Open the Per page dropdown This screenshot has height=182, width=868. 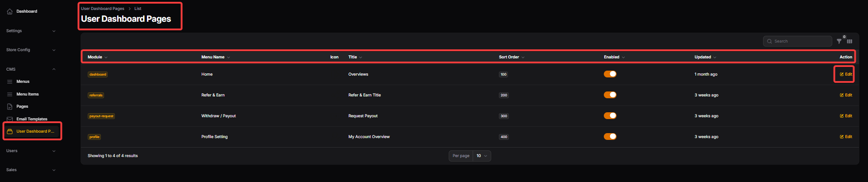coord(482,156)
